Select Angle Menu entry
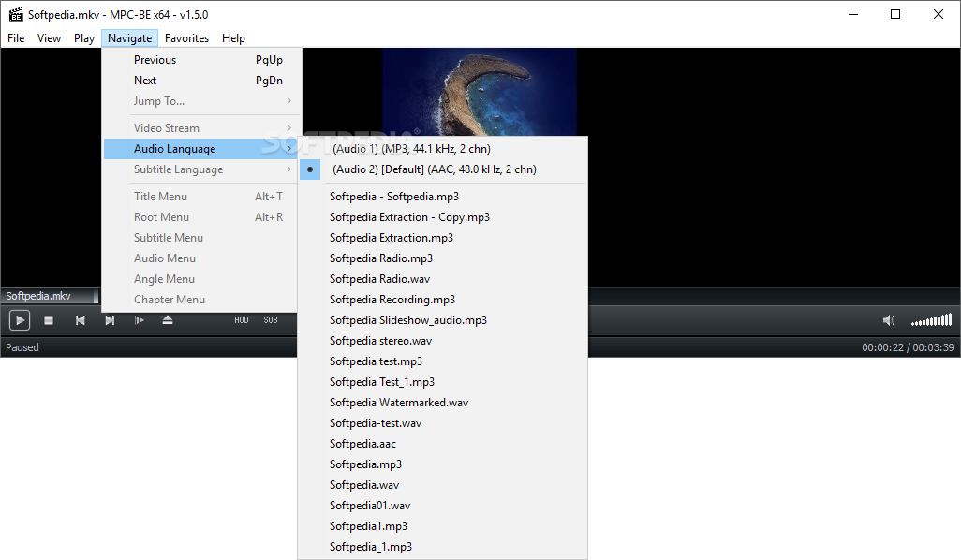The height and width of the screenshot is (560, 961). [202, 279]
